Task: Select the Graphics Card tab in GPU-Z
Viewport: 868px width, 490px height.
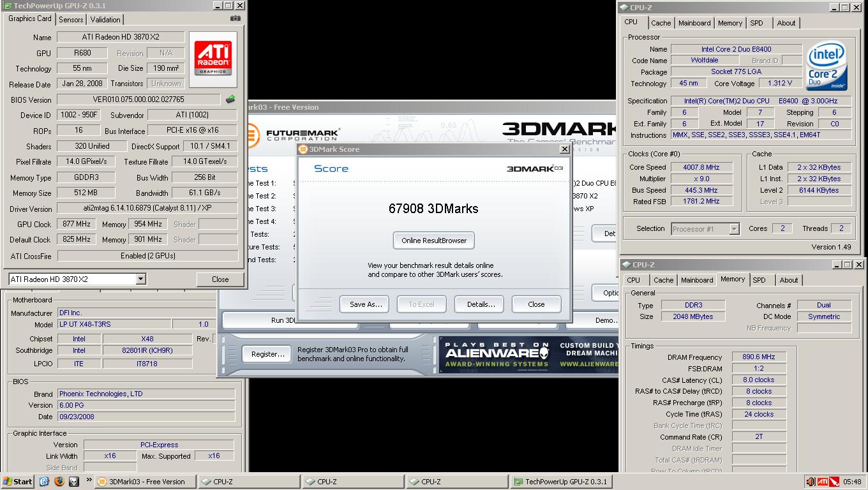Action: (x=30, y=19)
